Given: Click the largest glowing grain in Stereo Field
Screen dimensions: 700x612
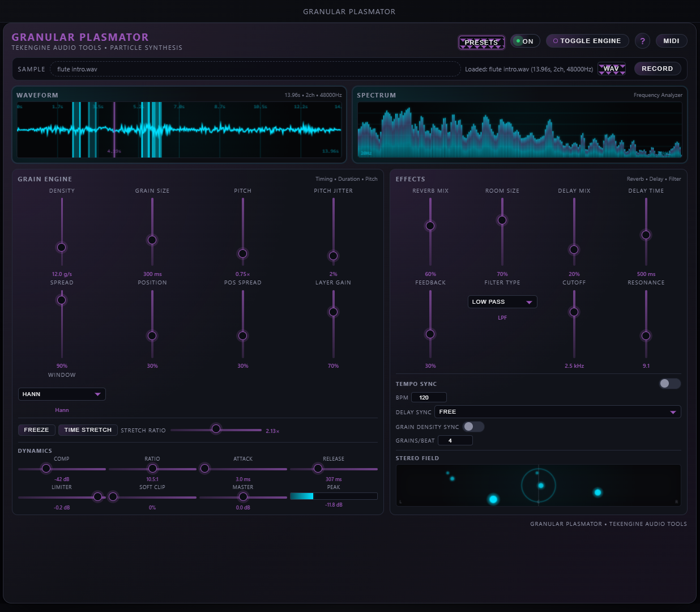Looking at the screenshot, I should [493, 499].
